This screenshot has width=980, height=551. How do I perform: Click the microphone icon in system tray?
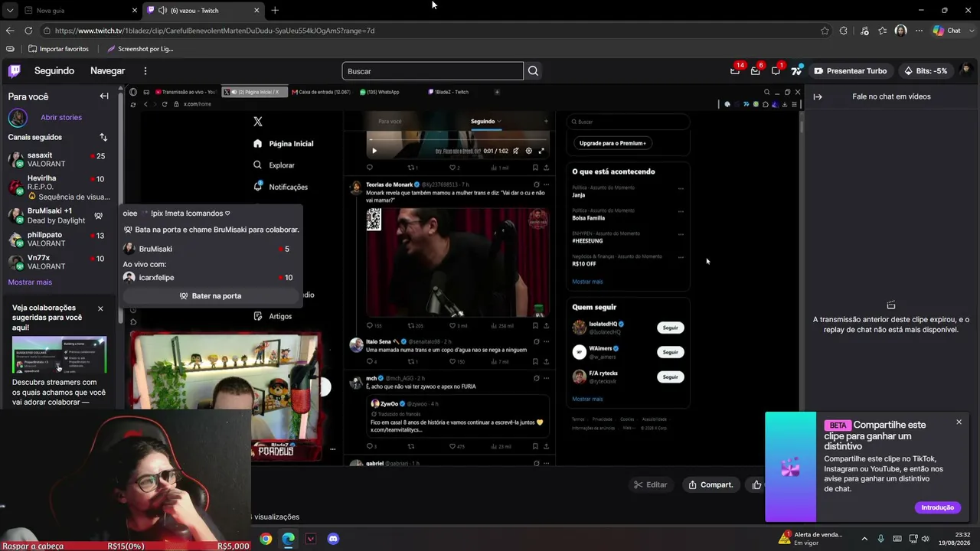pyautogui.click(x=880, y=539)
